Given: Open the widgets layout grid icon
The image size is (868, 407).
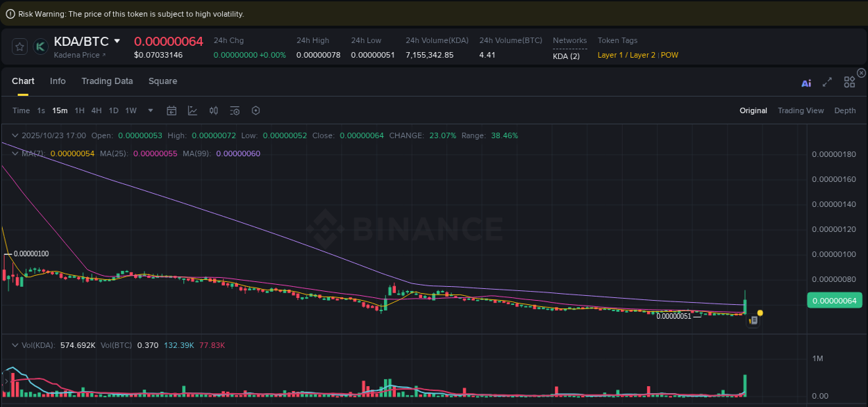Looking at the screenshot, I should point(849,82).
